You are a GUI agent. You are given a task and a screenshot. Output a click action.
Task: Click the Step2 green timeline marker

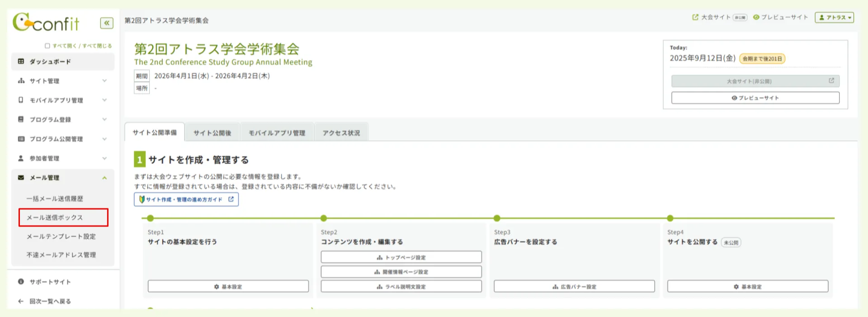coord(324,218)
